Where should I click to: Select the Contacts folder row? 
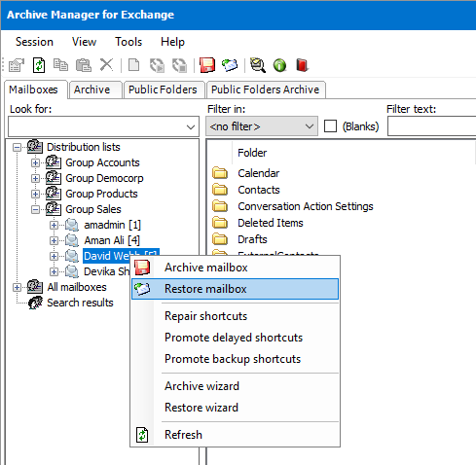[259, 190]
